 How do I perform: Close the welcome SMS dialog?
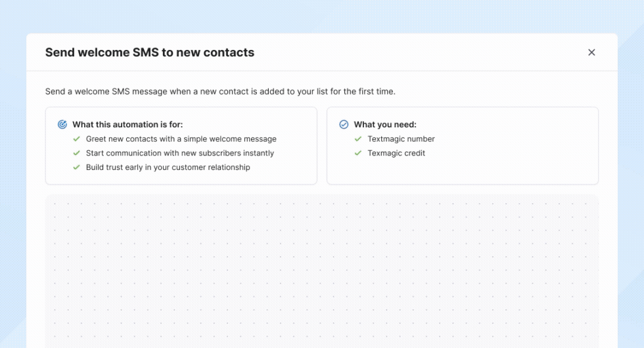591,53
